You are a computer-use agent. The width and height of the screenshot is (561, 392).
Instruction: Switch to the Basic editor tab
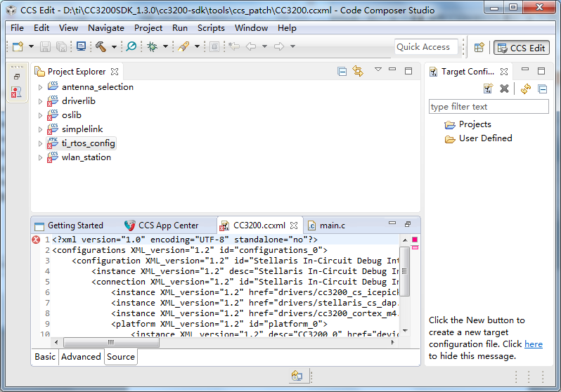(45, 357)
